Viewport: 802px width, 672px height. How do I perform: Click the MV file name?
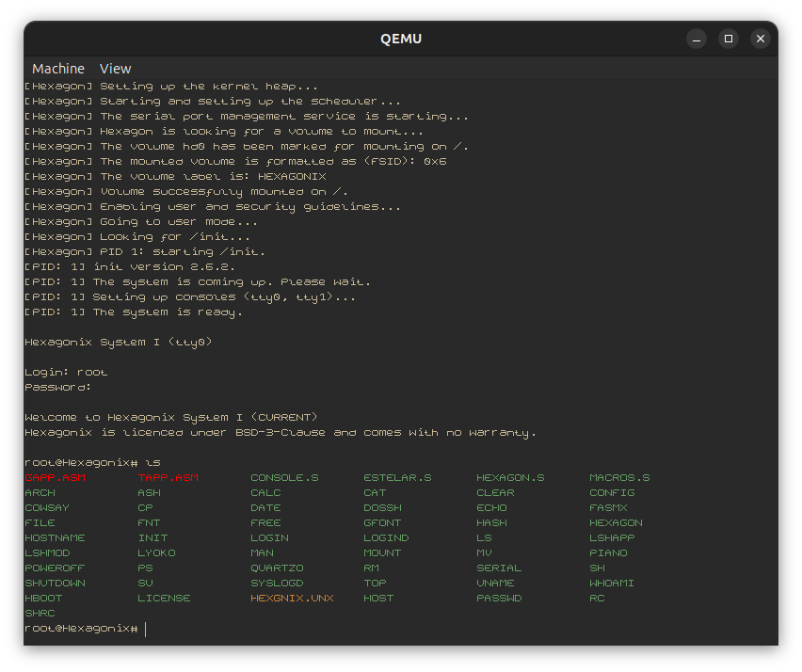coord(485,553)
